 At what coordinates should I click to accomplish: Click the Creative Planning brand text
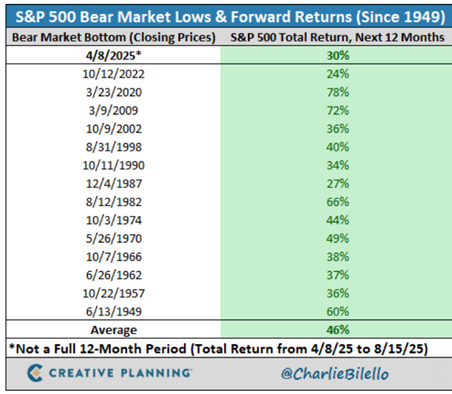point(120,373)
